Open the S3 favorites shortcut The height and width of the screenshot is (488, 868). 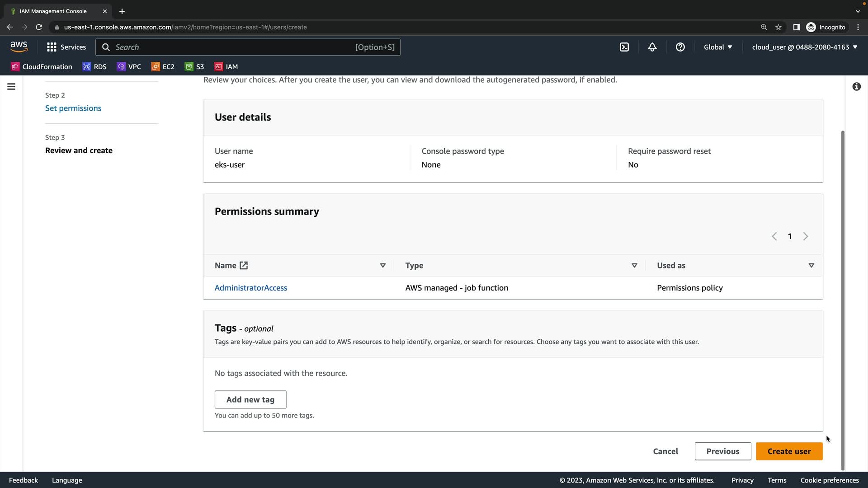[x=194, y=66]
